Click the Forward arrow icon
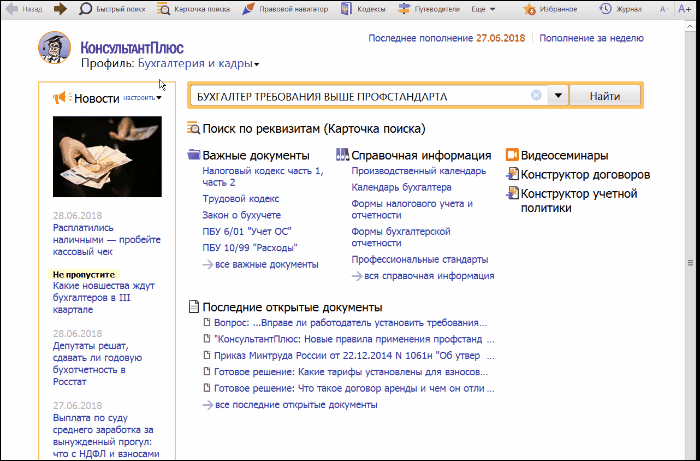This screenshot has width=700, height=461. (60, 9)
